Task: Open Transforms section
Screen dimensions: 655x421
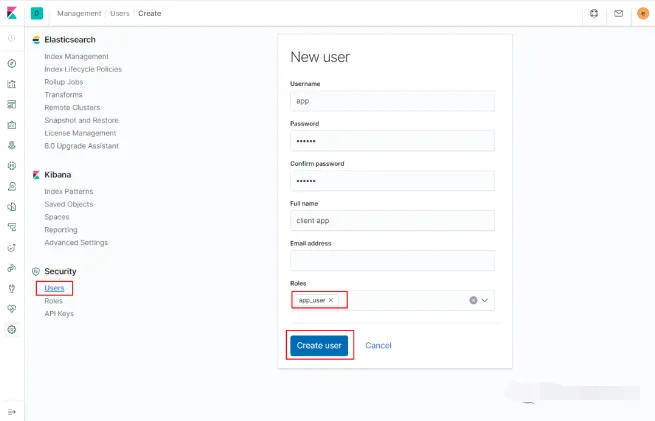Action: tap(63, 95)
